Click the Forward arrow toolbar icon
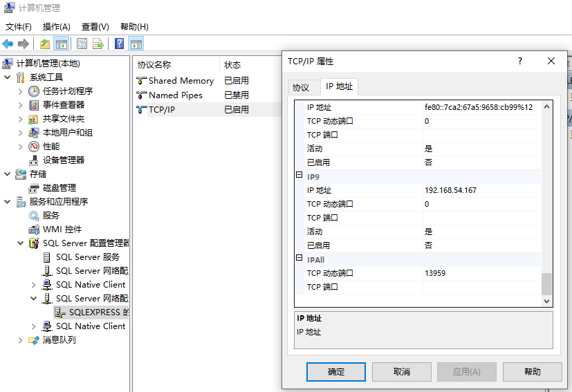 pos(24,44)
